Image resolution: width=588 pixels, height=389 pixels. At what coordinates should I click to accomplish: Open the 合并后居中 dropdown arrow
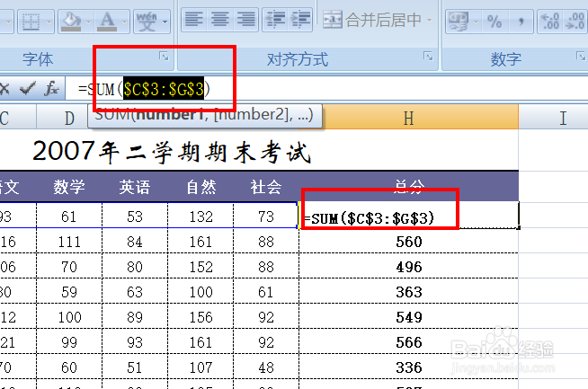point(430,20)
